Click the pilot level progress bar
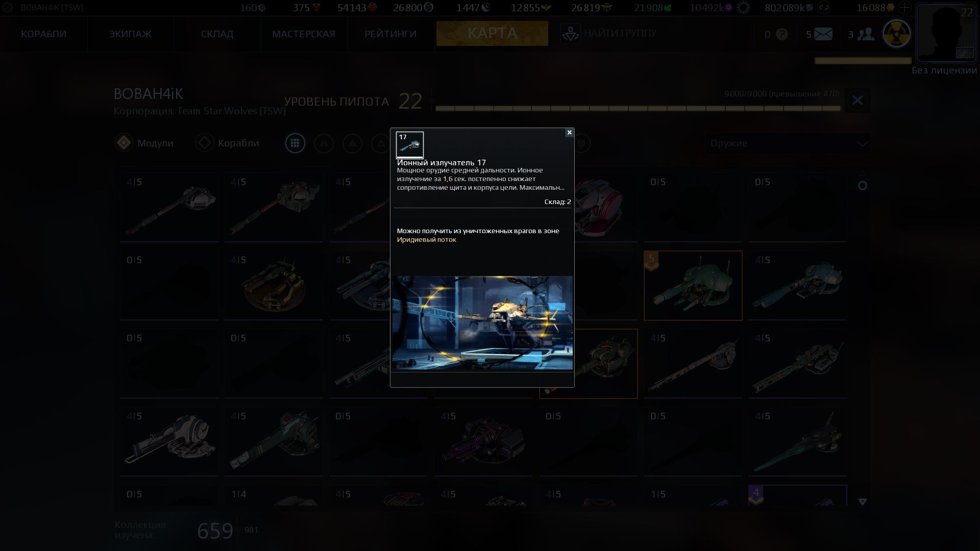The image size is (980, 551). click(x=638, y=108)
